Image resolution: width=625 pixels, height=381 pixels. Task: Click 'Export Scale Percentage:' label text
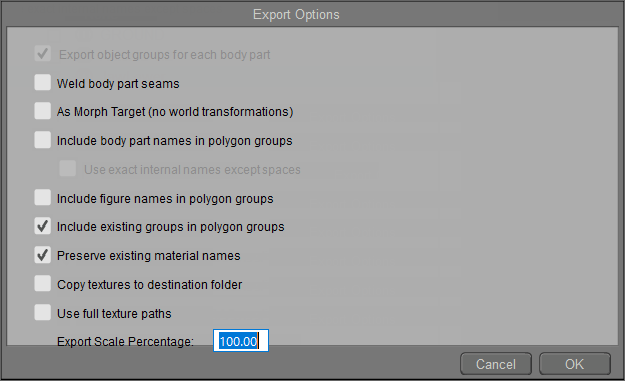(x=125, y=342)
